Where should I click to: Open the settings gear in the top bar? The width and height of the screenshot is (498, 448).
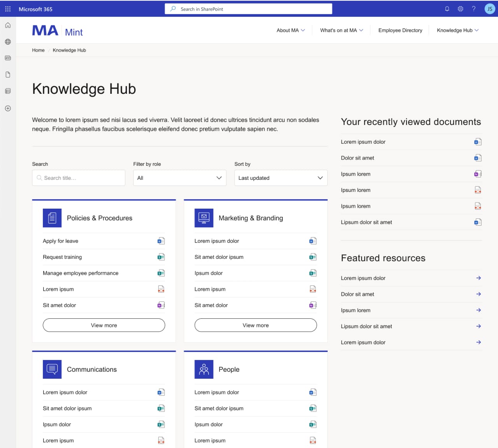[460, 9]
